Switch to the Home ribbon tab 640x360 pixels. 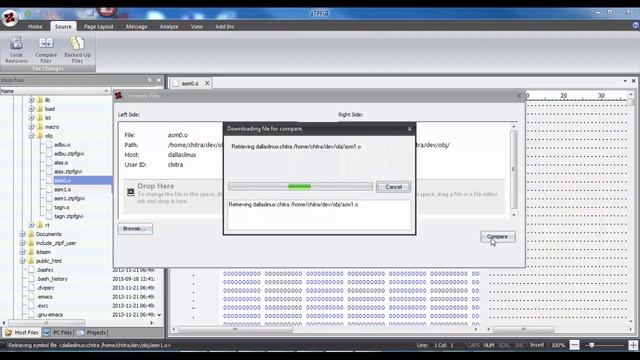[35, 27]
